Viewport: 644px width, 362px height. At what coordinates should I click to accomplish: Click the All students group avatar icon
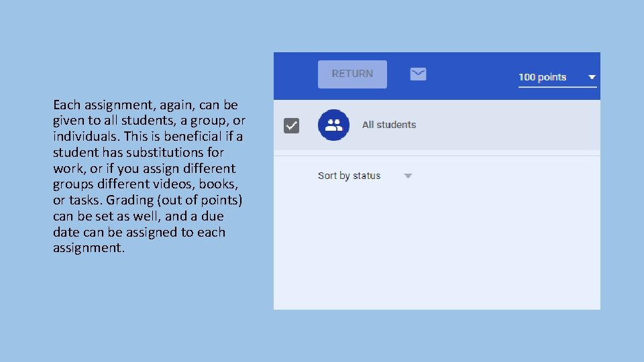click(333, 125)
